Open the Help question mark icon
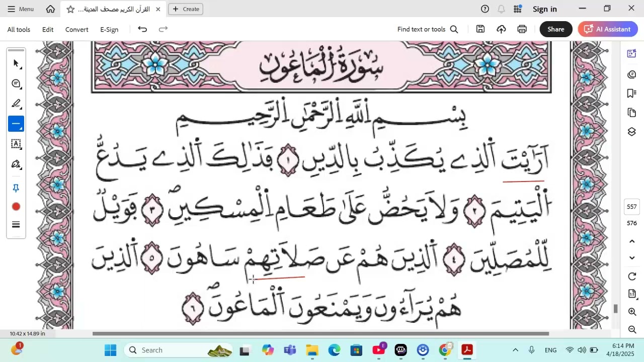This screenshot has width=644, height=362. coord(485,9)
